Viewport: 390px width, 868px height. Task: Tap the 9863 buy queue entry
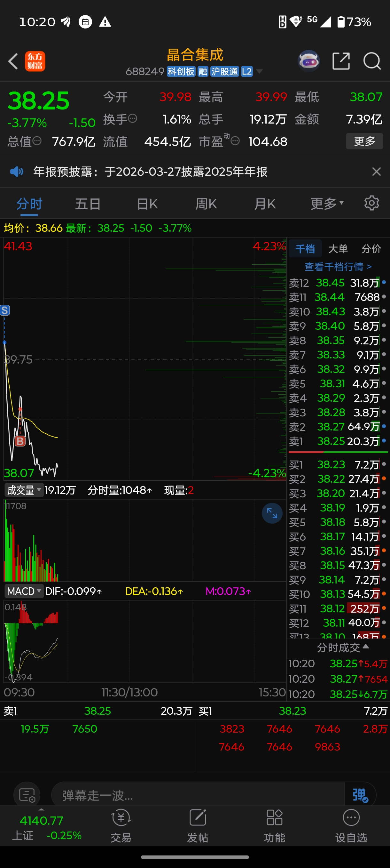point(327,747)
